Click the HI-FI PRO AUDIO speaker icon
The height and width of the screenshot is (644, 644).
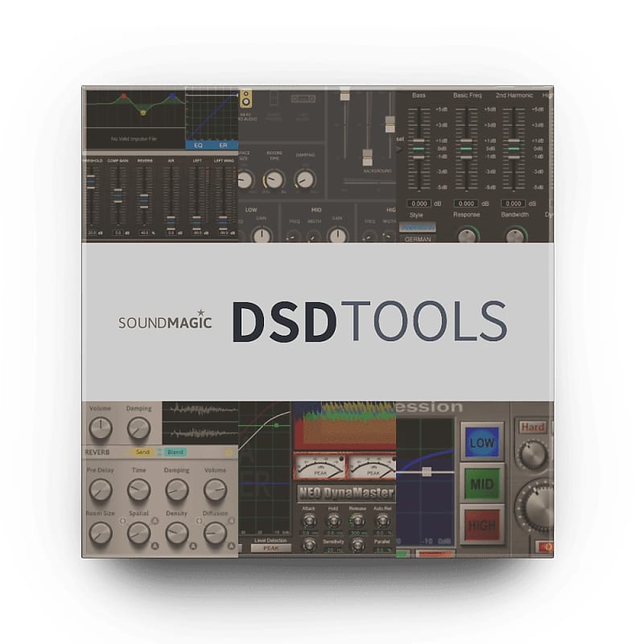point(246,99)
